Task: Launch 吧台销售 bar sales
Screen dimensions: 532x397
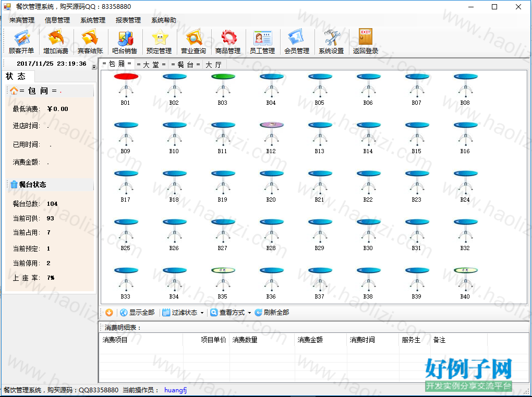Action: click(x=125, y=42)
